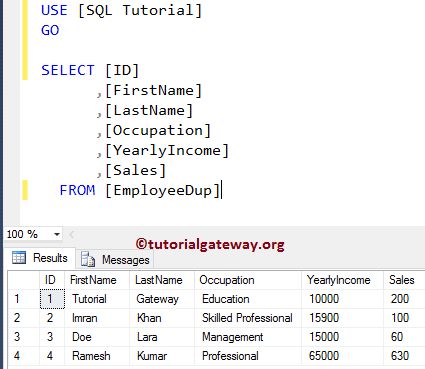Click the LastName column header

(x=162, y=280)
